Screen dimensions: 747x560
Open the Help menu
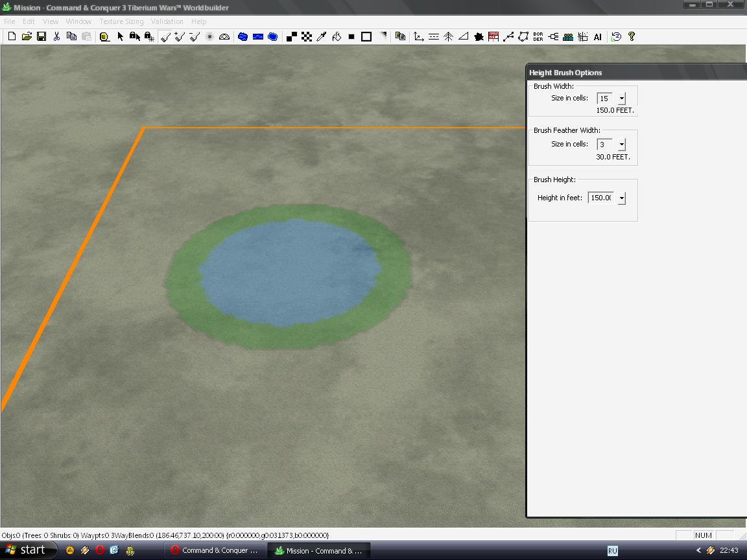198,21
